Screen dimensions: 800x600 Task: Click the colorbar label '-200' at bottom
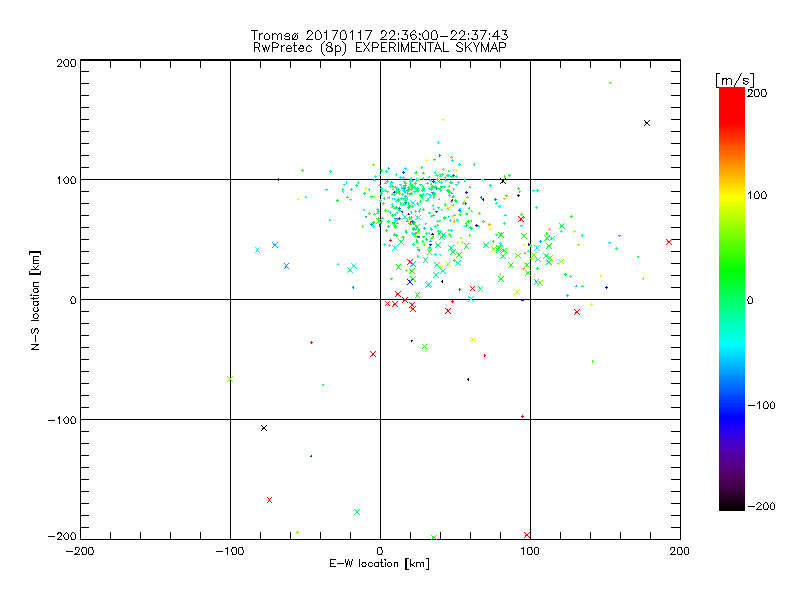tap(761, 506)
